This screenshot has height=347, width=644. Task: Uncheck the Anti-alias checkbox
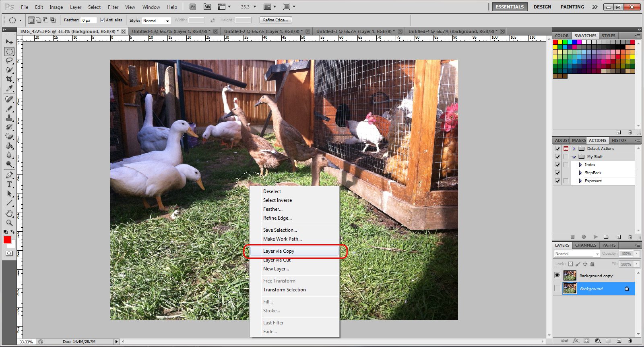[x=102, y=20]
